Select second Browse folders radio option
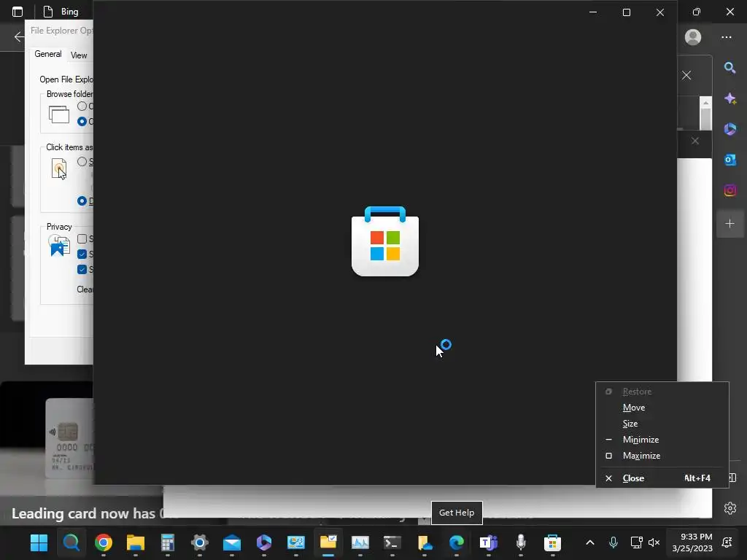 pos(82,122)
